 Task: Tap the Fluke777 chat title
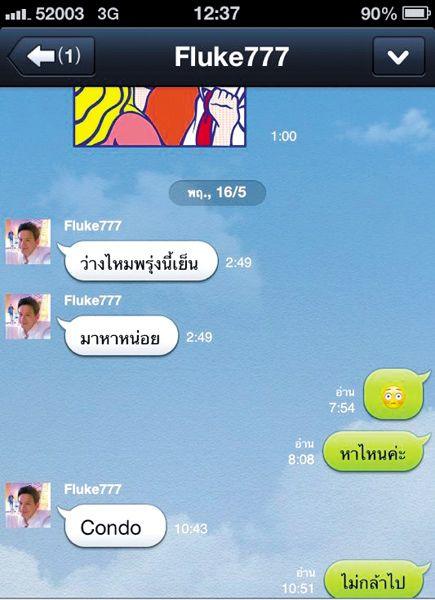point(231,57)
